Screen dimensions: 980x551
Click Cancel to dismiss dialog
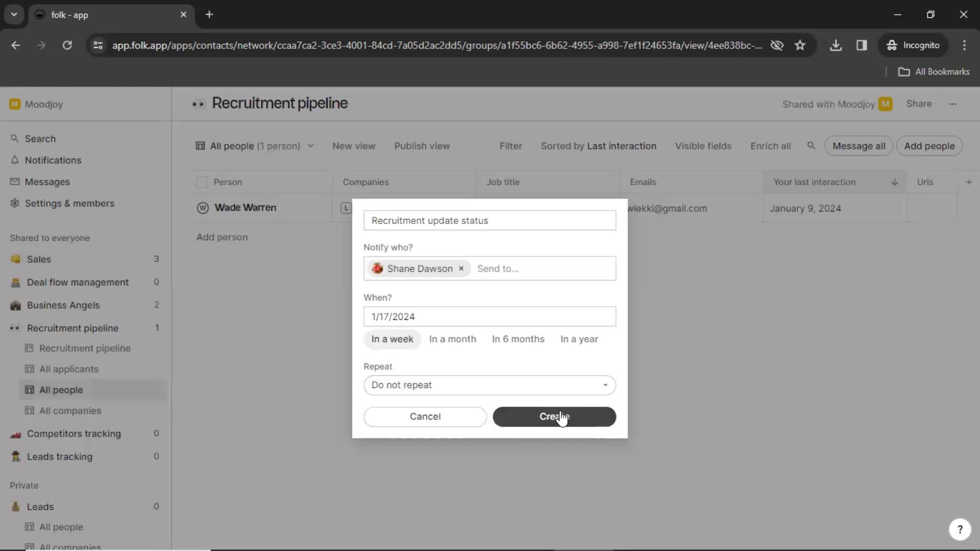tap(425, 416)
